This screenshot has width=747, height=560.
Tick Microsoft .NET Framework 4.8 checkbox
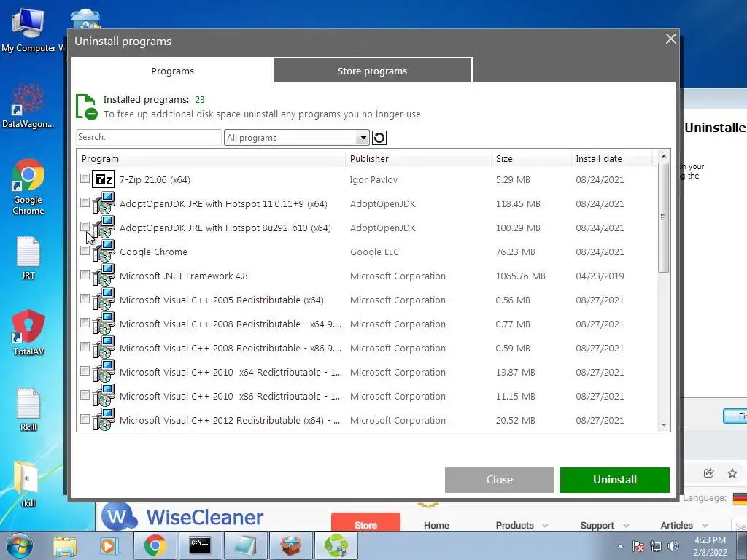point(85,275)
